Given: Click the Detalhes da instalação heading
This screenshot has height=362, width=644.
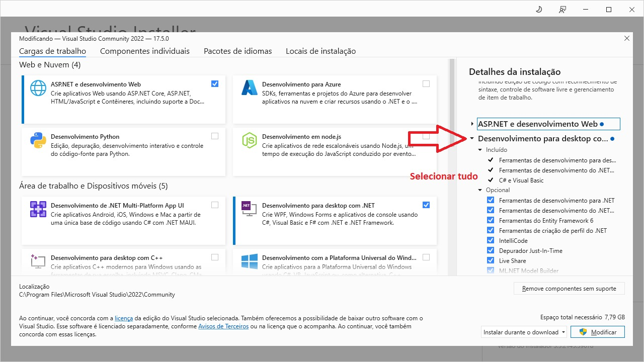Looking at the screenshot, I should [515, 72].
